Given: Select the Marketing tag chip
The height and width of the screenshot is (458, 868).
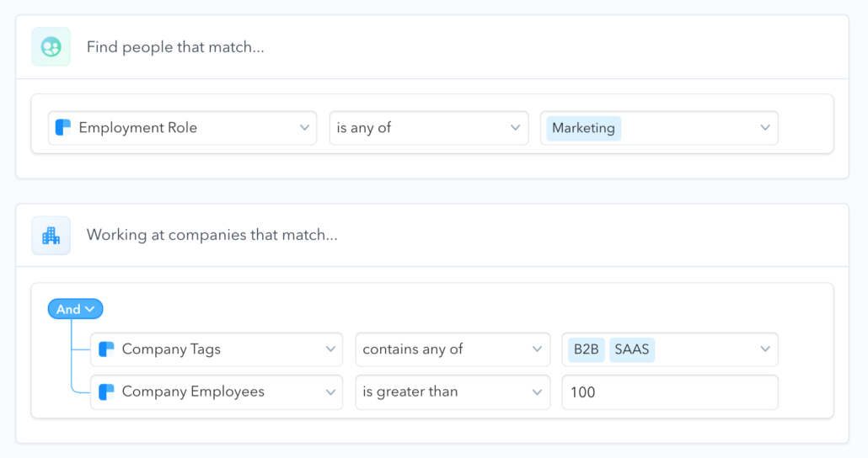Looking at the screenshot, I should [x=583, y=128].
